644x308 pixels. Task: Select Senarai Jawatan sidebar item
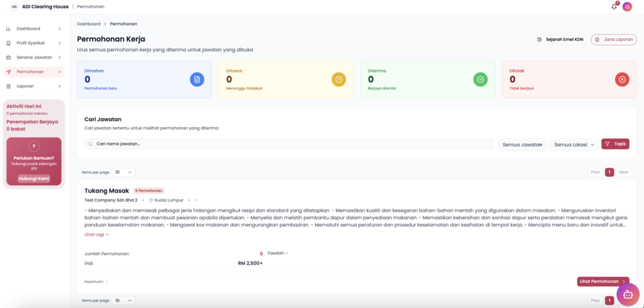(34, 57)
